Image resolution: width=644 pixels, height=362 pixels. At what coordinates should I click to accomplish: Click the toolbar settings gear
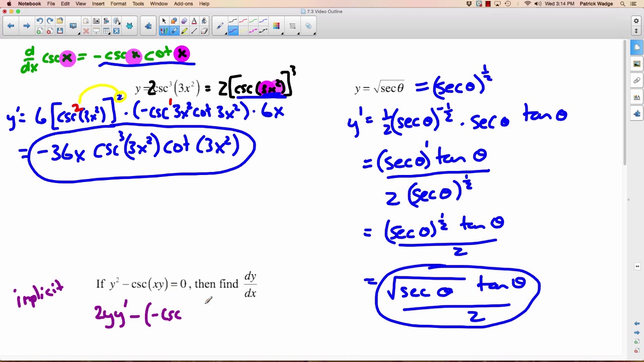(636, 21)
